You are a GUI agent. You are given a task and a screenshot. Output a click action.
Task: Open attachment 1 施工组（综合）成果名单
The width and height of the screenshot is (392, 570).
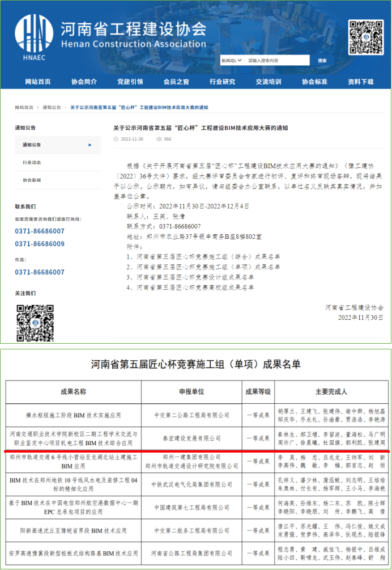[x=203, y=257]
